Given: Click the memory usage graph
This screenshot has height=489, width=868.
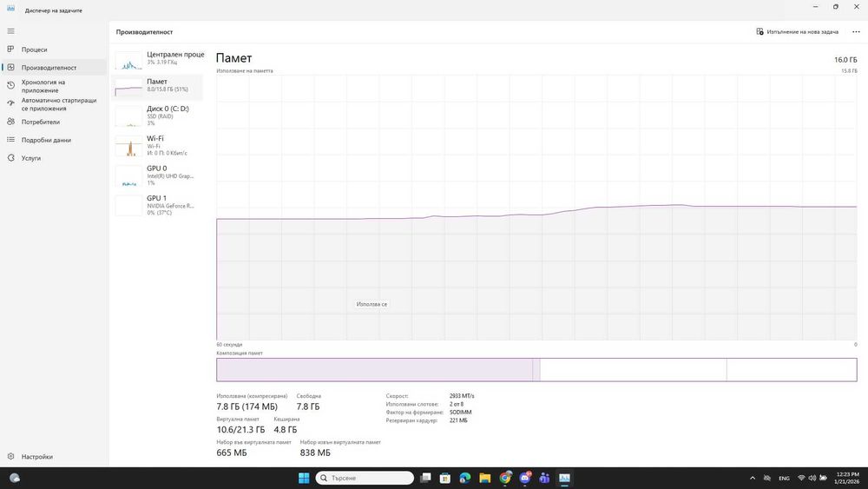Looking at the screenshot, I should [536, 208].
